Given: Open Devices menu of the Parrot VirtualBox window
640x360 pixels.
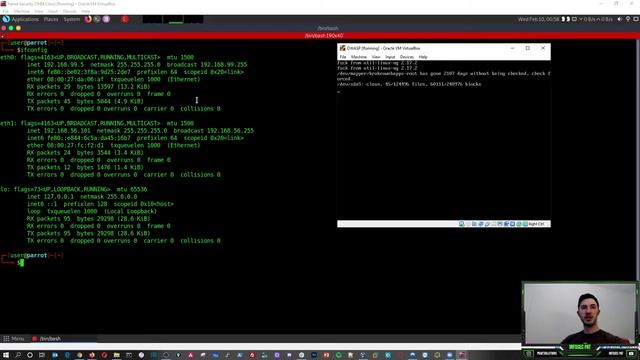Looking at the screenshot, I should click(69, 11).
